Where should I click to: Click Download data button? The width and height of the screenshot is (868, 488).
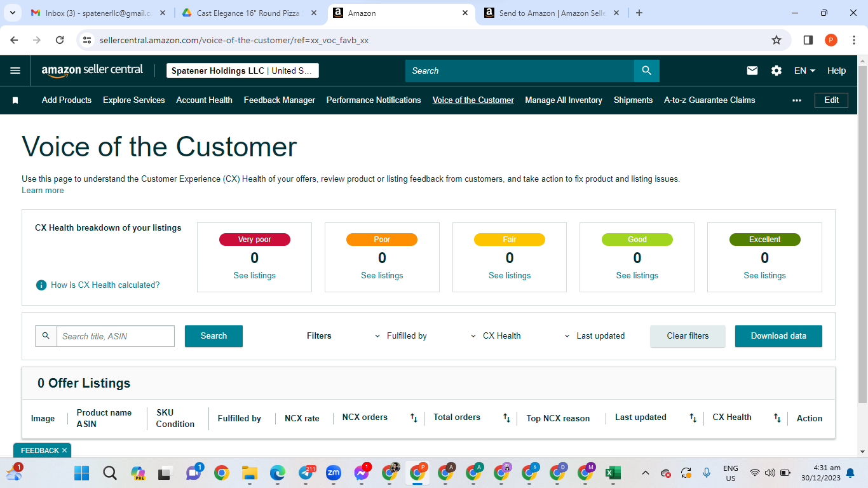[778, 336]
